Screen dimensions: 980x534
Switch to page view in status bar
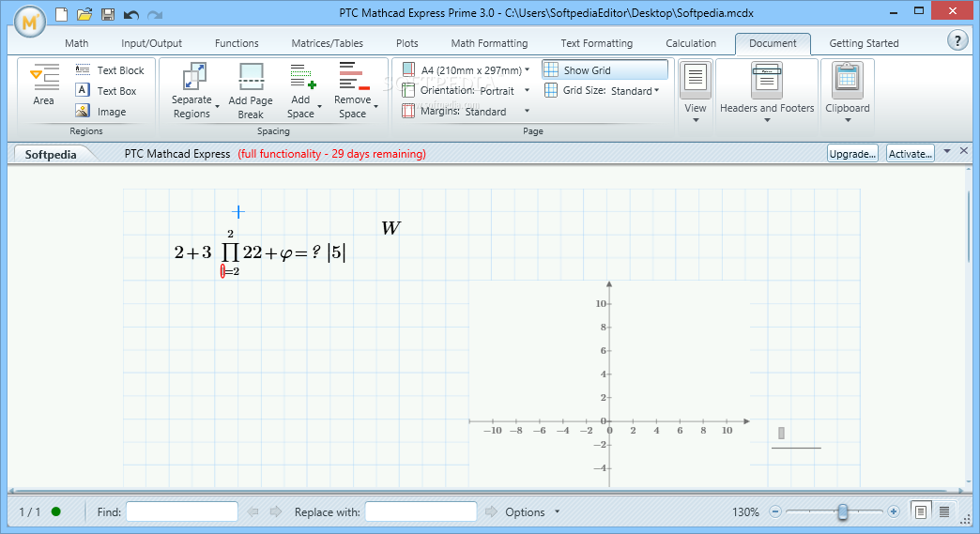coord(921,511)
